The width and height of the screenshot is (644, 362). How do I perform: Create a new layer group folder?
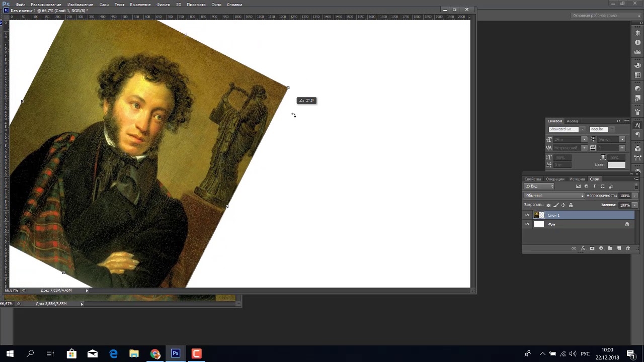[x=610, y=248]
